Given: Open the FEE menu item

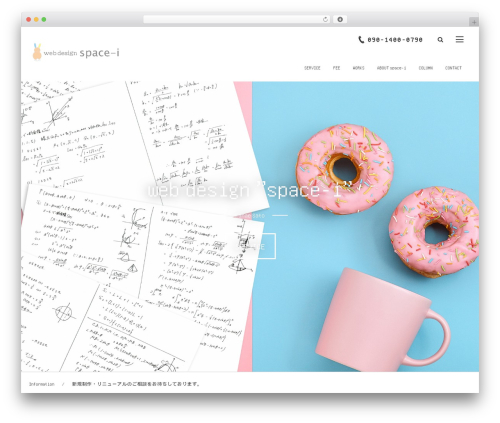Looking at the screenshot, I should tap(336, 68).
